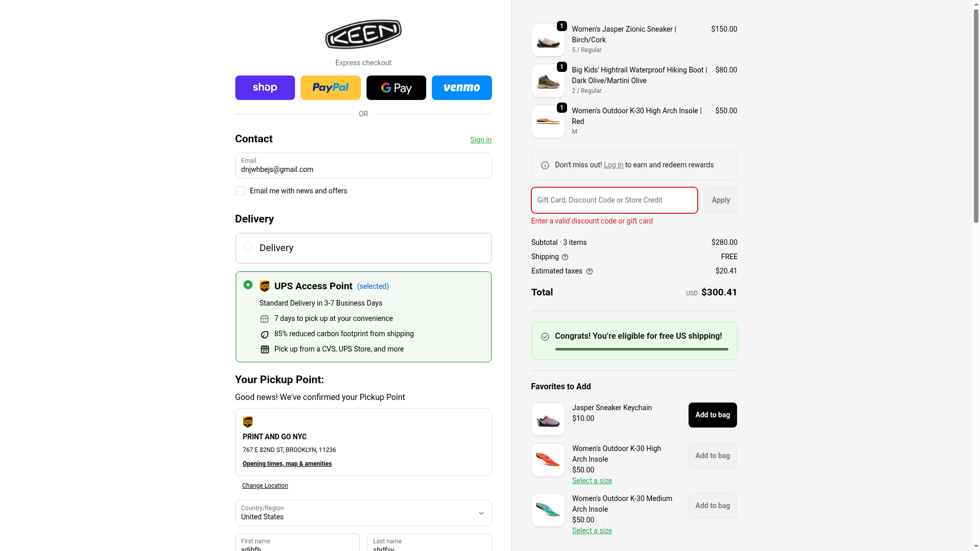This screenshot has width=980, height=551.
Task: Select a size for High Arch Insole
Action: tap(592, 481)
